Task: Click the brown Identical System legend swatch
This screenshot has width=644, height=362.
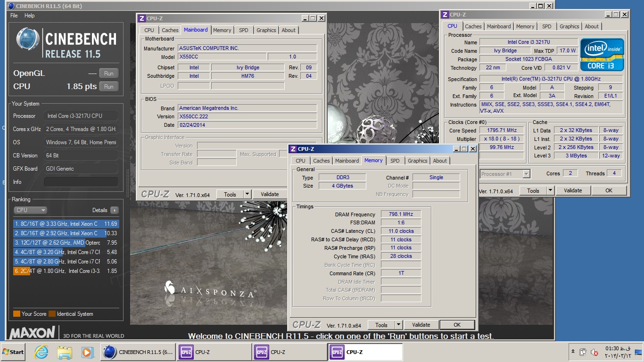Action: click(52, 314)
